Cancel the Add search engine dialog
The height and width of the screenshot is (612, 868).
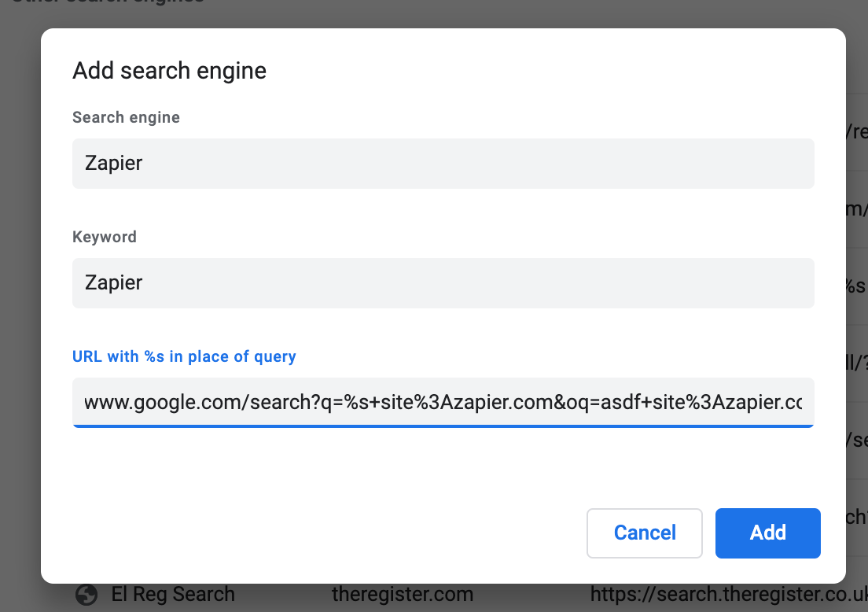click(x=644, y=533)
